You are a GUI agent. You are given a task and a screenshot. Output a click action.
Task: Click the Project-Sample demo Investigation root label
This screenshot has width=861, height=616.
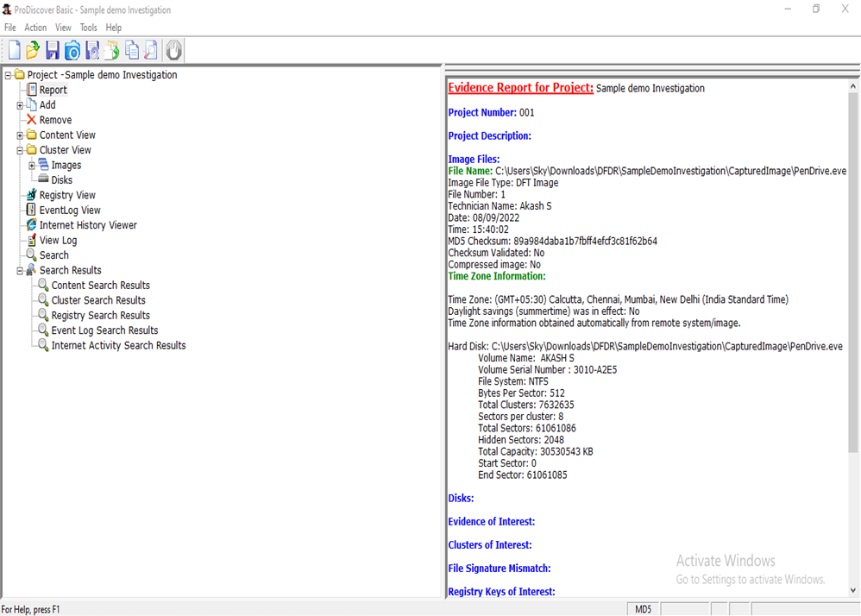(x=102, y=75)
